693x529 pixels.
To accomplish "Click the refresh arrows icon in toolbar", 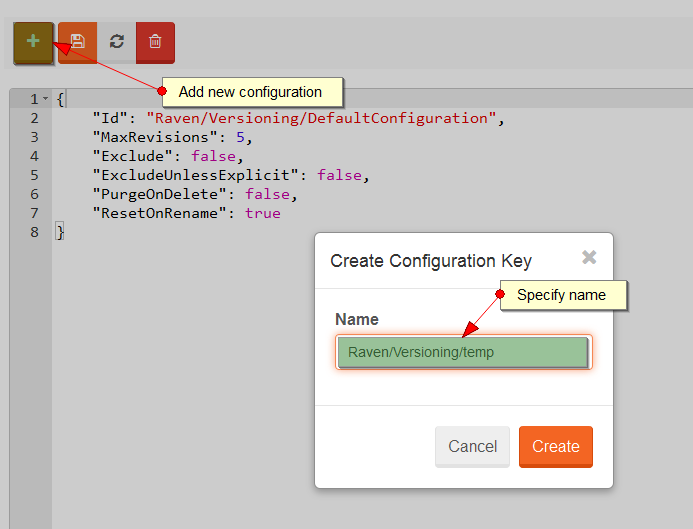I will point(117,43).
